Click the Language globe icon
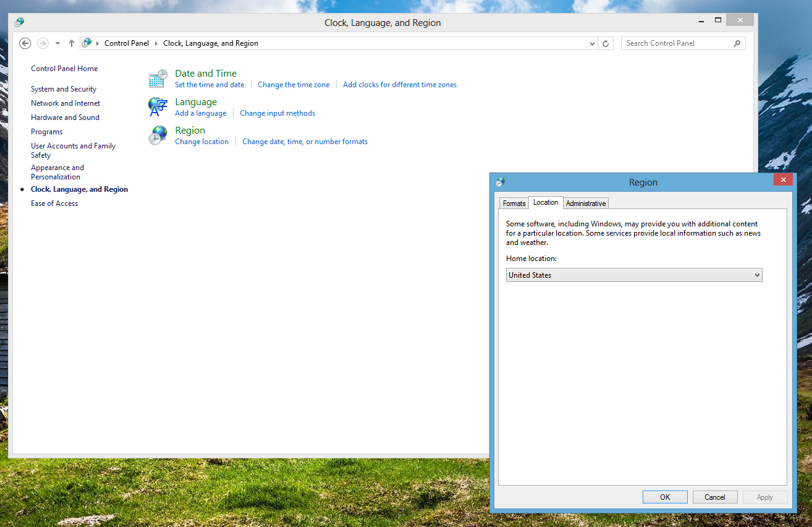Image resolution: width=812 pixels, height=527 pixels. [158, 107]
